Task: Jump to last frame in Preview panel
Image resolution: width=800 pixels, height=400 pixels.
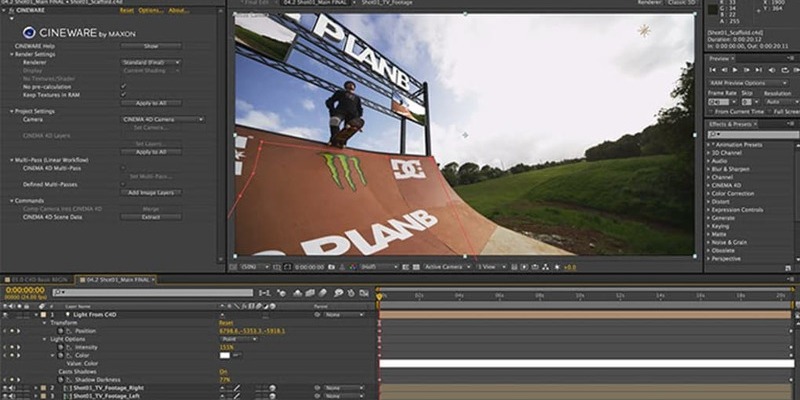Action: [x=759, y=70]
